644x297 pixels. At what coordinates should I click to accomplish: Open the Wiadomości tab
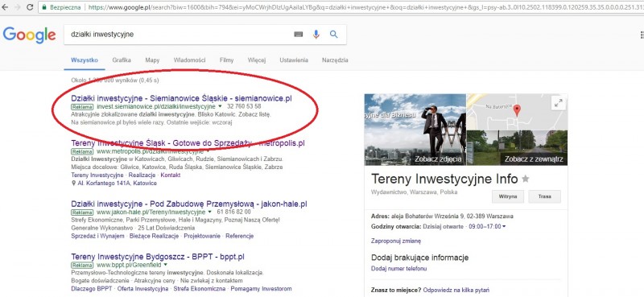[189, 60]
